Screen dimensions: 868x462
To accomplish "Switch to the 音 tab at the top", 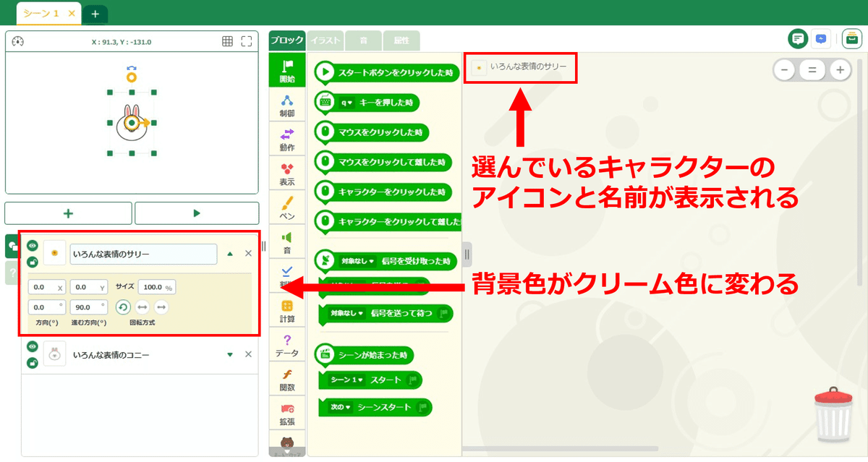I will click(x=363, y=40).
